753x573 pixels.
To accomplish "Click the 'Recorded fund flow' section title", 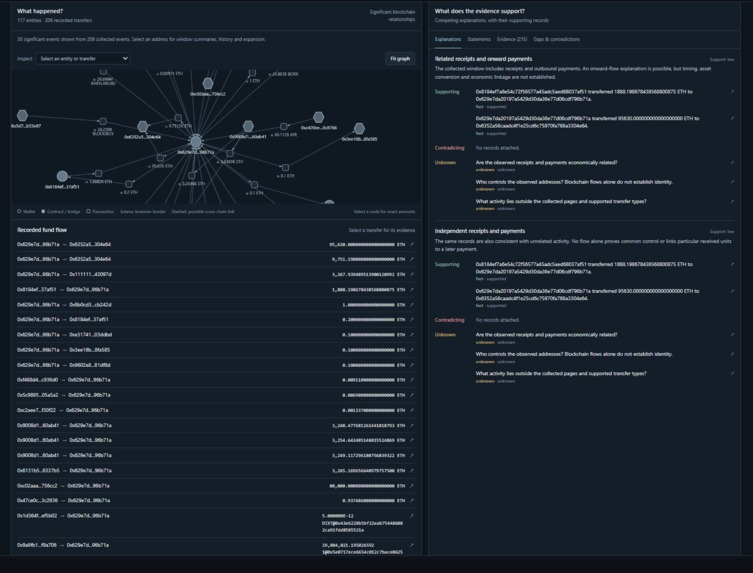I will [42, 230].
